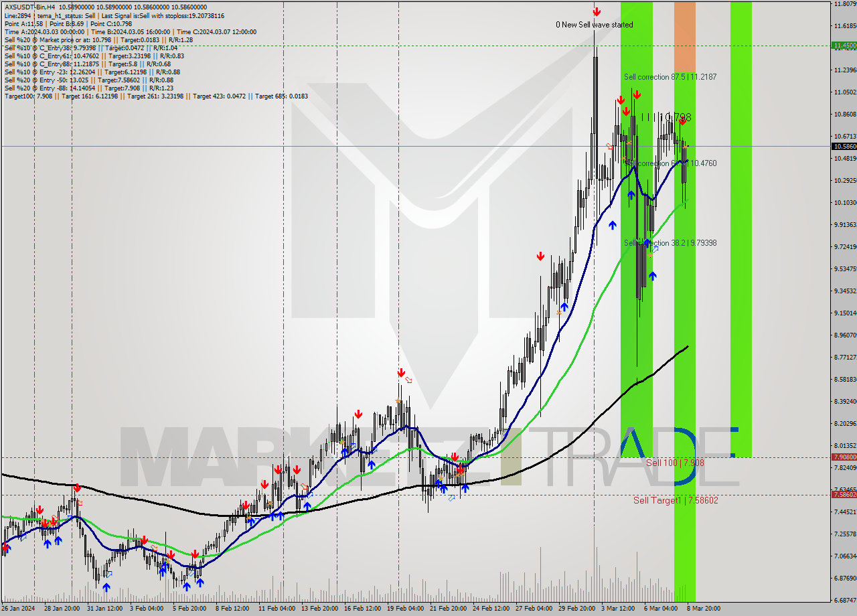Click the 'AXSUSDT-Bin,H4' chart title text
The width and height of the screenshot is (857, 616).
[x=29, y=7]
